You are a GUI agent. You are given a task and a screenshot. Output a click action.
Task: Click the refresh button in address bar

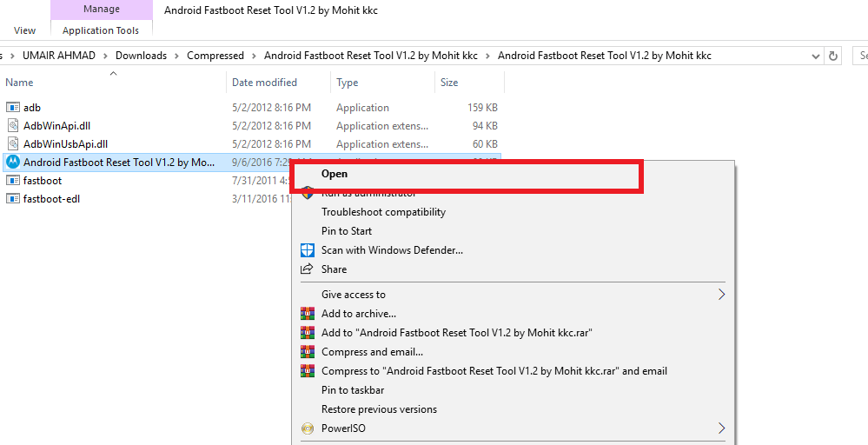click(x=832, y=56)
